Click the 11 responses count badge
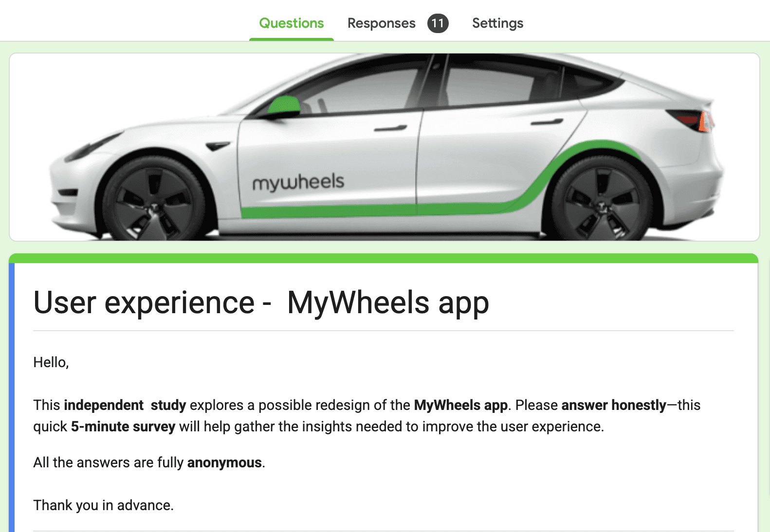Screen dimensions: 770x532 pos(438,23)
